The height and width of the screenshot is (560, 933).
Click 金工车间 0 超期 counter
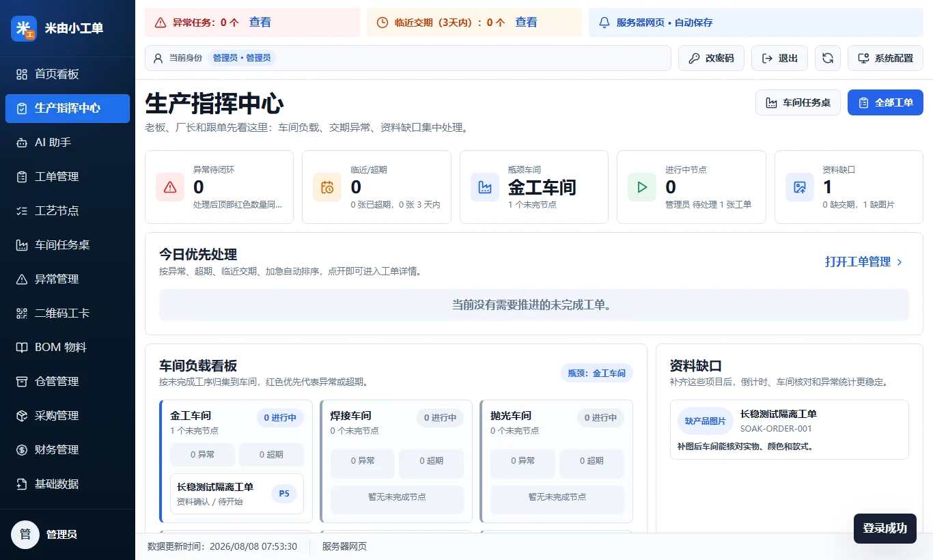click(271, 455)
